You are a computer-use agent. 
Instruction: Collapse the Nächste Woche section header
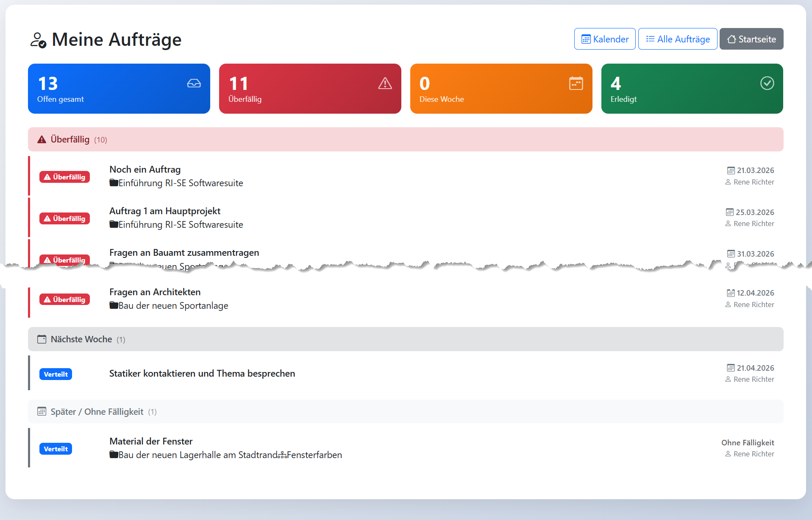(405, 339)
